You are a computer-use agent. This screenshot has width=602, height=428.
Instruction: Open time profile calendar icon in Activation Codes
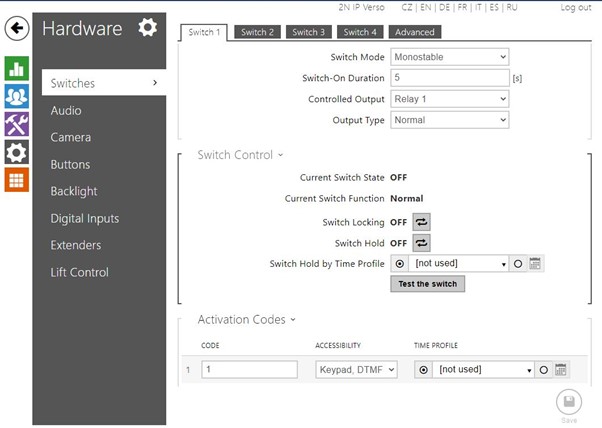(561, 370)
